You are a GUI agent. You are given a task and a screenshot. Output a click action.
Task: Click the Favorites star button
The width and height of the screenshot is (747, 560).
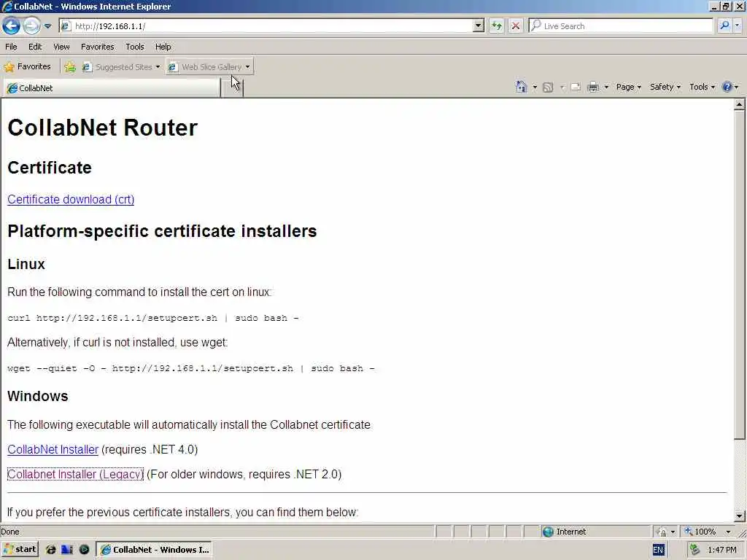[27, 66]
